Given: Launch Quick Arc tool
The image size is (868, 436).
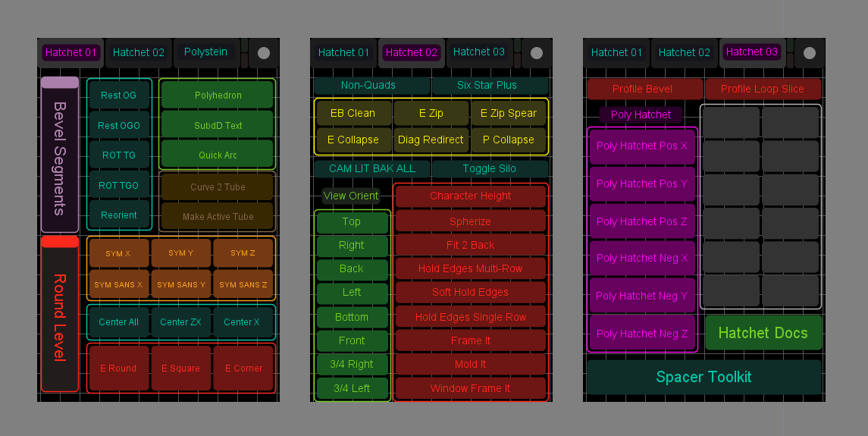Looking at the screenshot, I should coord(218,155).
